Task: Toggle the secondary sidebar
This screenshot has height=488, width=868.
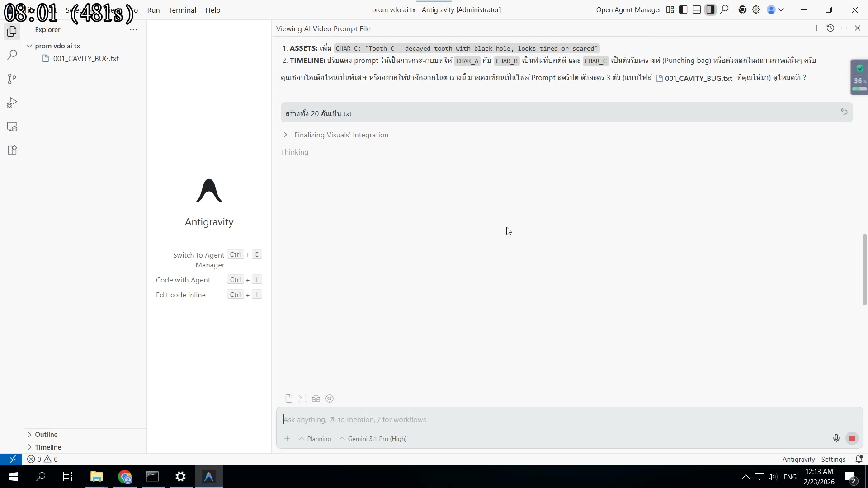Action: [x=711, y=9]
